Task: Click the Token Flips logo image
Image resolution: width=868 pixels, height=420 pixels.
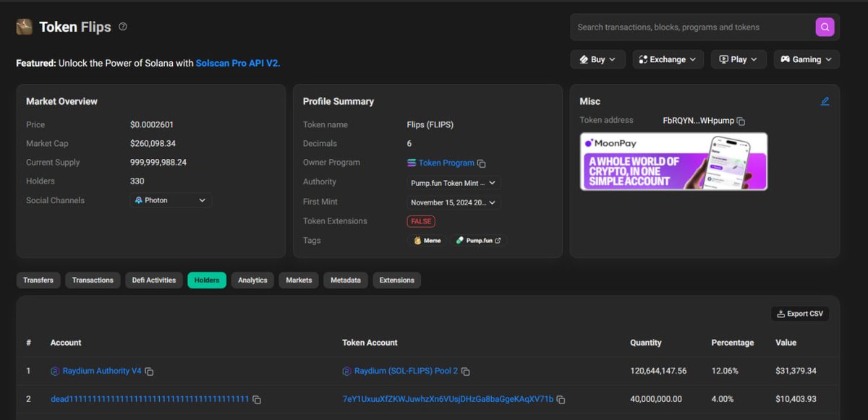Action: [x=24, y=26]
